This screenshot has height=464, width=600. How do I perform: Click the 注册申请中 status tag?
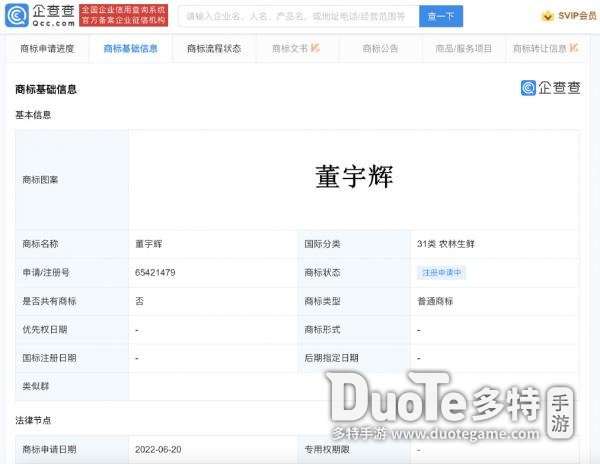[442, 273]
